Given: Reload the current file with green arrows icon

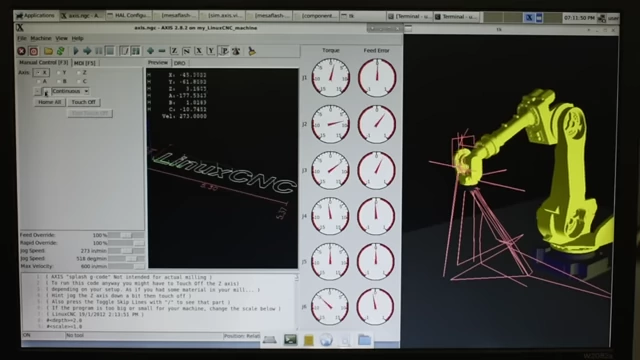Looking at the screenshot, I should (x=60, y=51).
